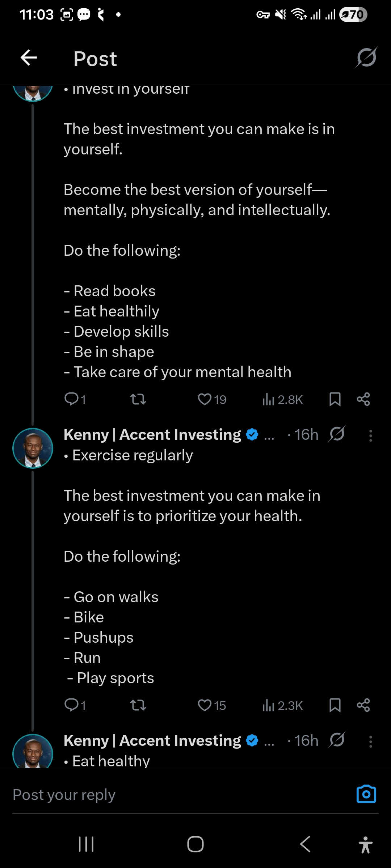Open more options on Eat healthy post

click(x=370, y=741)
